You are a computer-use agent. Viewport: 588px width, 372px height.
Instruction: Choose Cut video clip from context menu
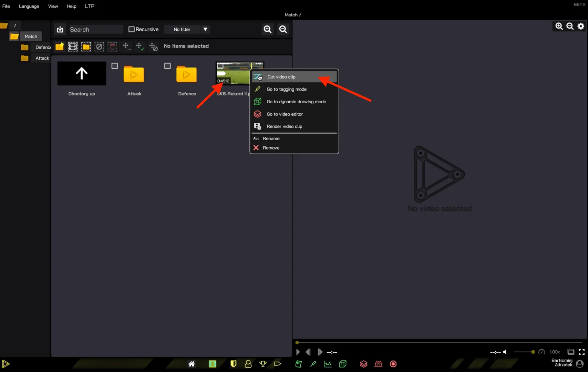pyautogui.click(x=281, y=77)
